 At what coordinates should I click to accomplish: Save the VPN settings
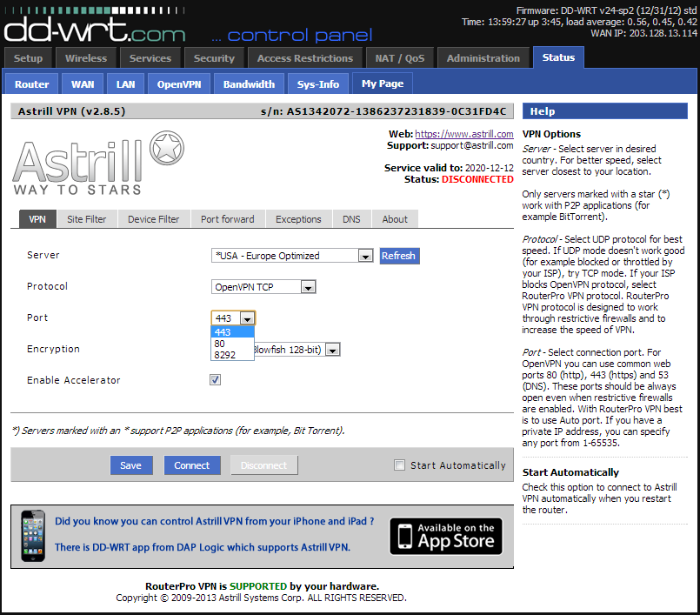(130, 465)
